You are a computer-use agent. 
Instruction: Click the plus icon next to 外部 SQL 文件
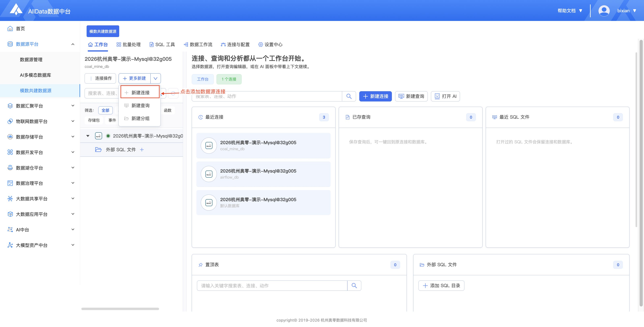click(142, 149)
